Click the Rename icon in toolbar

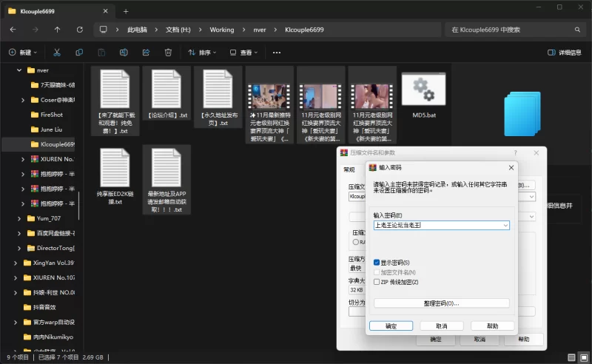pyautogui.click(x=124, y=53)
